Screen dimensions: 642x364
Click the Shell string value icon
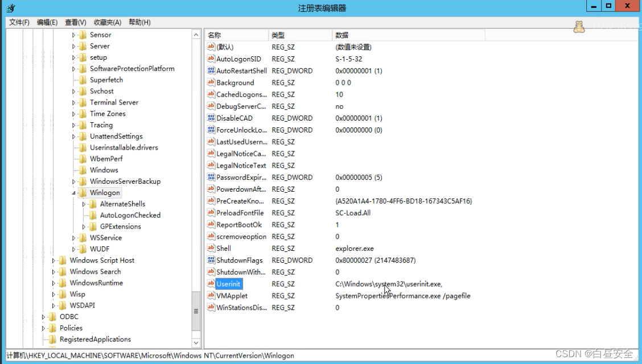pyautogui.click(x=211, y=248)
